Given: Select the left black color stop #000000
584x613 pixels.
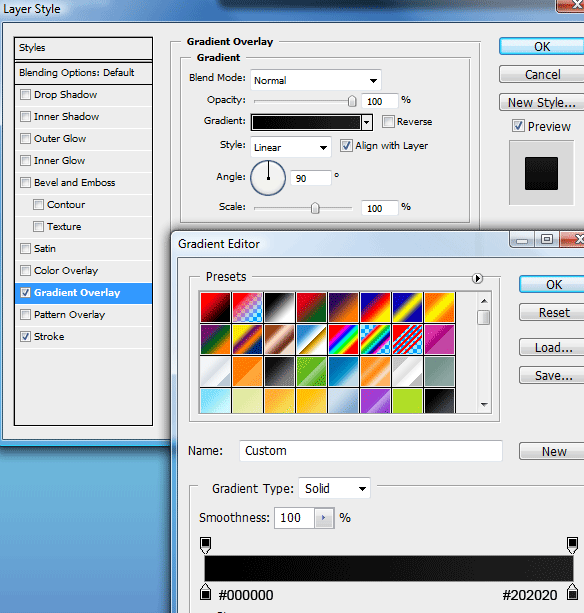Looking at the screenshot, I should (x=206, y=592).
